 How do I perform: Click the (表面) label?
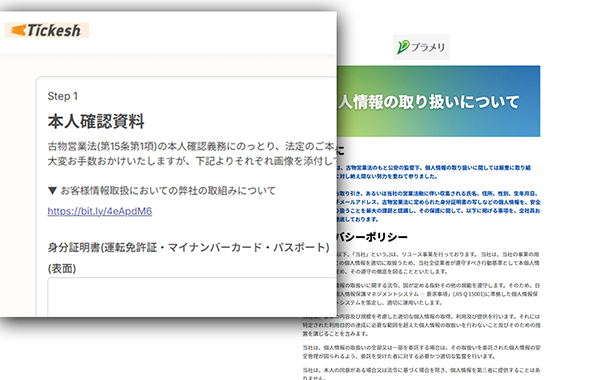point(62,269)
